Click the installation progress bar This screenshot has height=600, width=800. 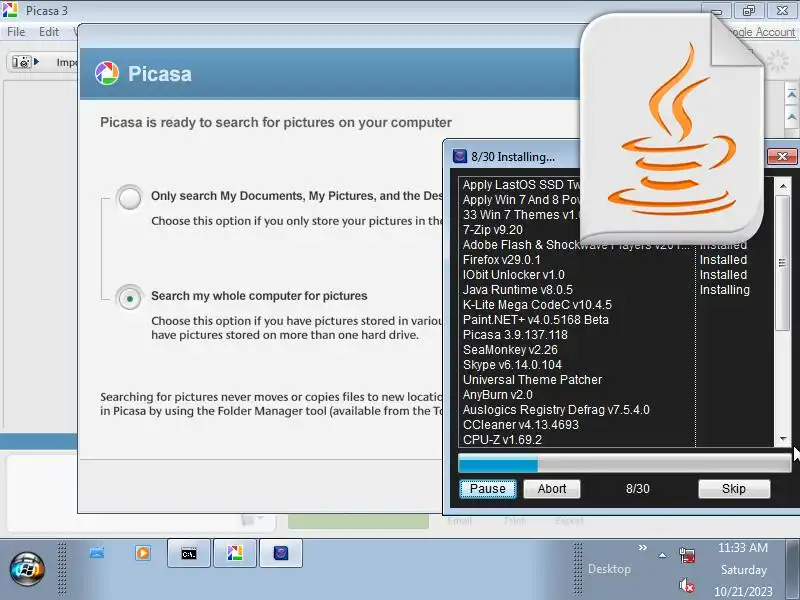(624, 463)
